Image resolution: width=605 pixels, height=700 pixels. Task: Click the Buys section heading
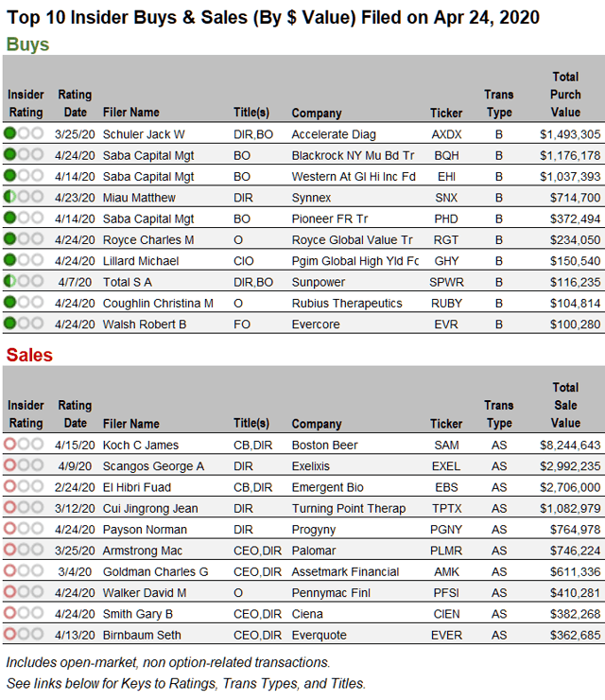click(27, 44)
